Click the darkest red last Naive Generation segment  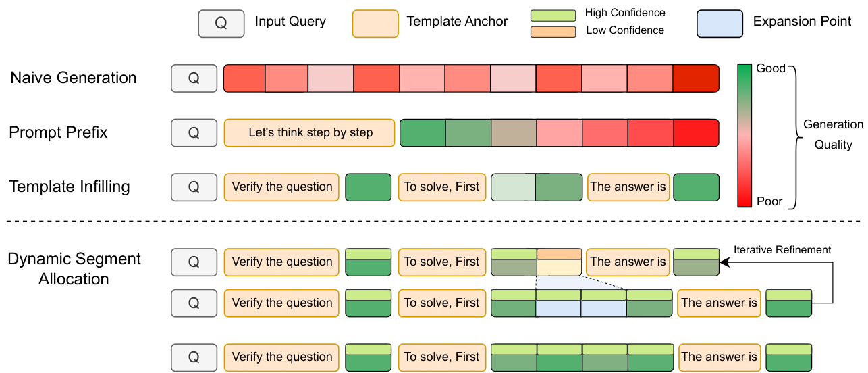pos(696,78)
